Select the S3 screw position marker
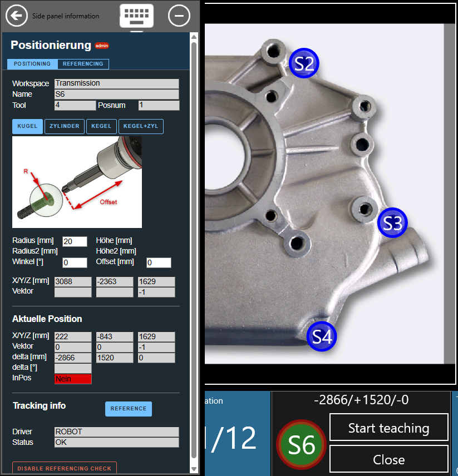Viewport: 458px width, 476px height. click(x=392, y=223)
